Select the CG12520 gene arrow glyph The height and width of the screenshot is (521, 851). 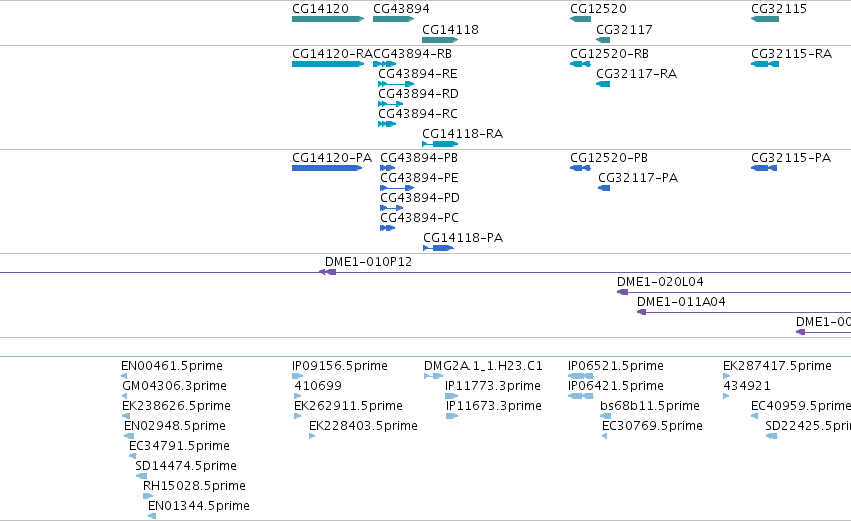pos(580,19)
